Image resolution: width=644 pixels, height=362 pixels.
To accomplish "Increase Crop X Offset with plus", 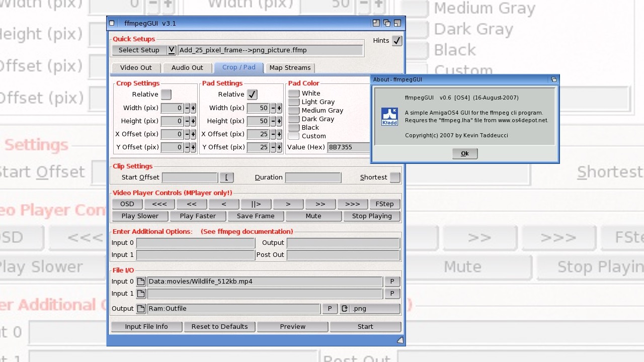I will click(193, 134).
